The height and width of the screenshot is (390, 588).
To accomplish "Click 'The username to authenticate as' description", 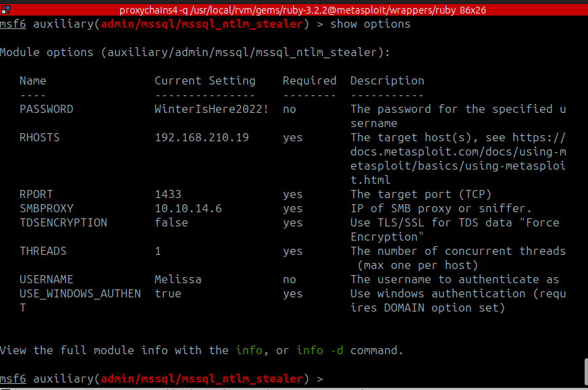I will pyautogui.click(x=455, y=279).
